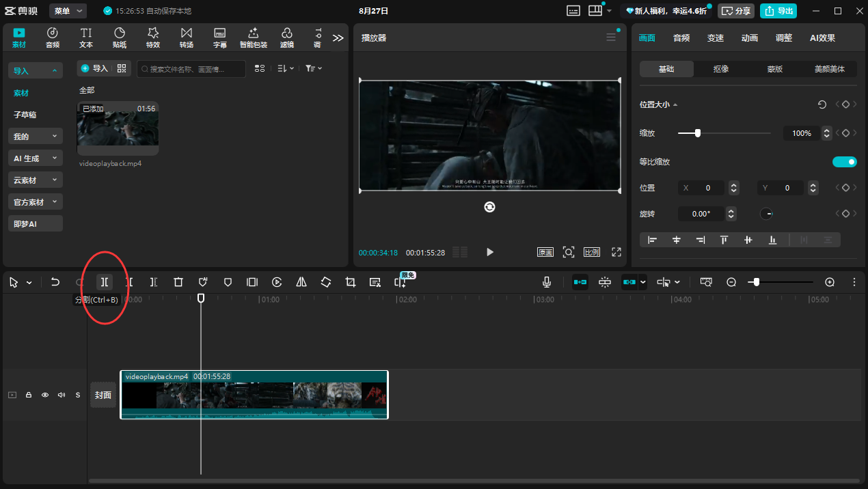This screenshot has width=868, height=489.
Task: Select the crop tool in timeline toolbar
Action: pyautogui.click(x=351, y=282)
